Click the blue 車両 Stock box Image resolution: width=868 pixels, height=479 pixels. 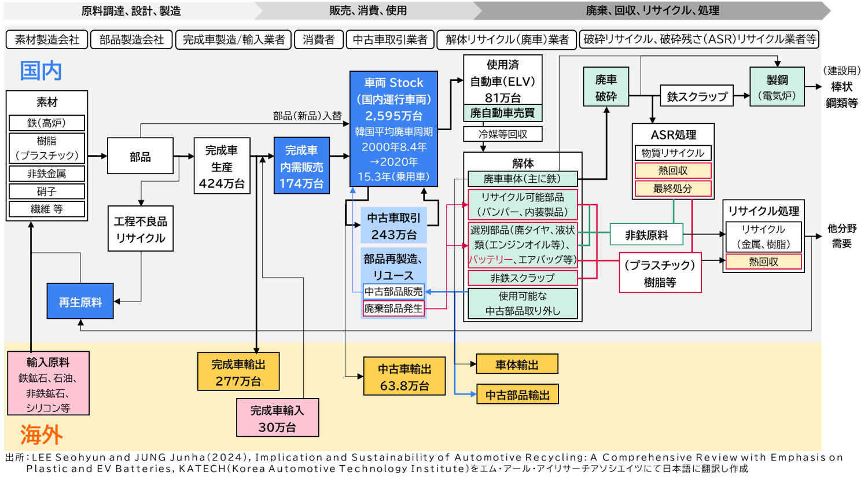click(x=393, y=128)
